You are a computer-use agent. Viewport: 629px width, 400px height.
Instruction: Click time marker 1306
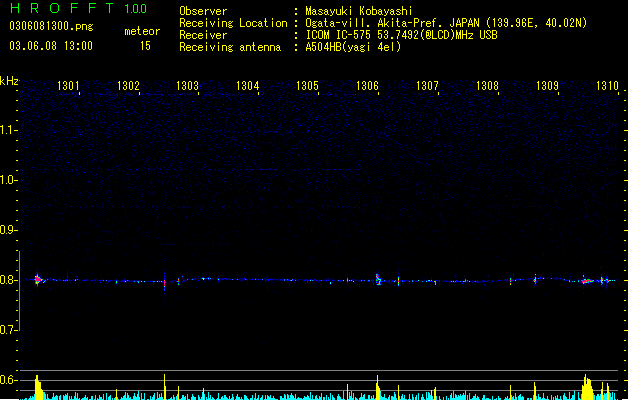tap(367, 85)
